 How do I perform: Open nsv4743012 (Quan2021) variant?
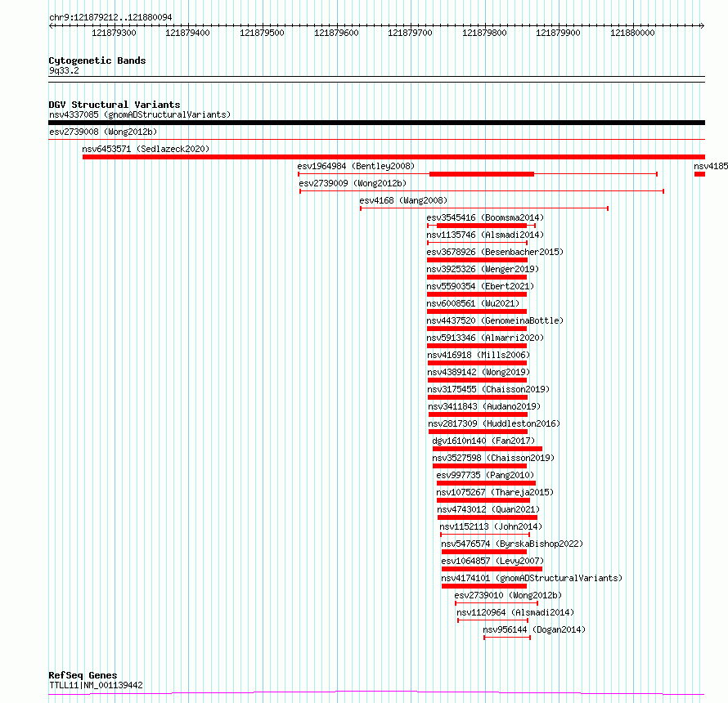click(x=488, y=509)
